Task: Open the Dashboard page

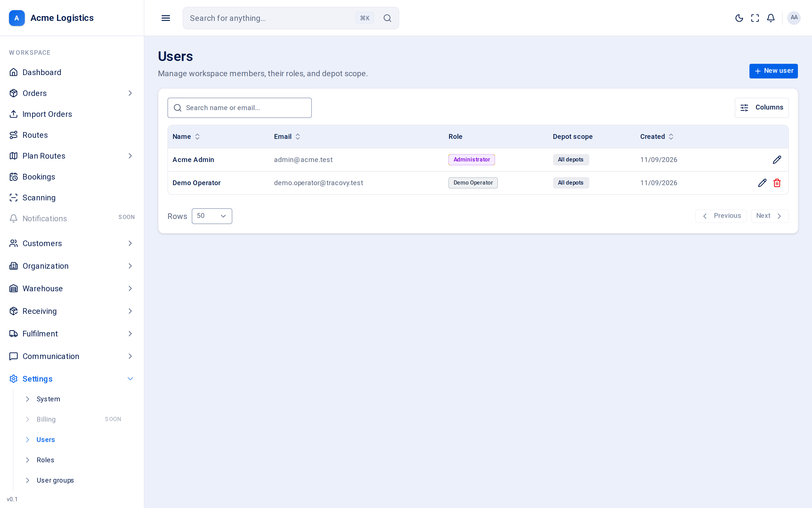Action: click(x=72, y=72)
